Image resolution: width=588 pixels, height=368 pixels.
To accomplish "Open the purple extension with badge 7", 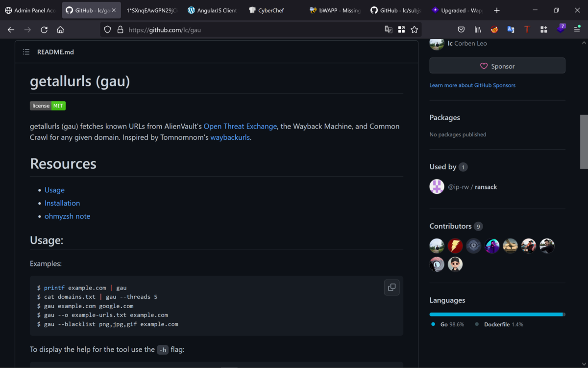I will pos(561,29).
